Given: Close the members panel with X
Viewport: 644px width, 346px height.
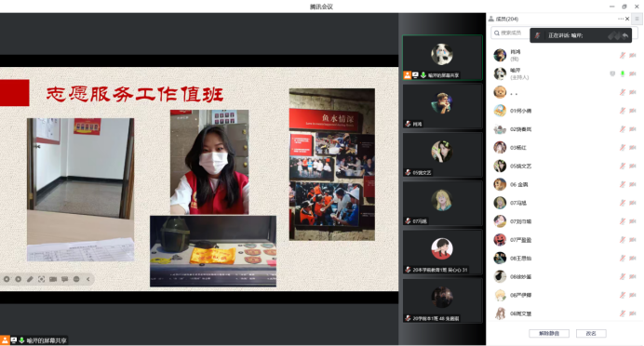Looking at the screenshot, I should tap(627, 19).
